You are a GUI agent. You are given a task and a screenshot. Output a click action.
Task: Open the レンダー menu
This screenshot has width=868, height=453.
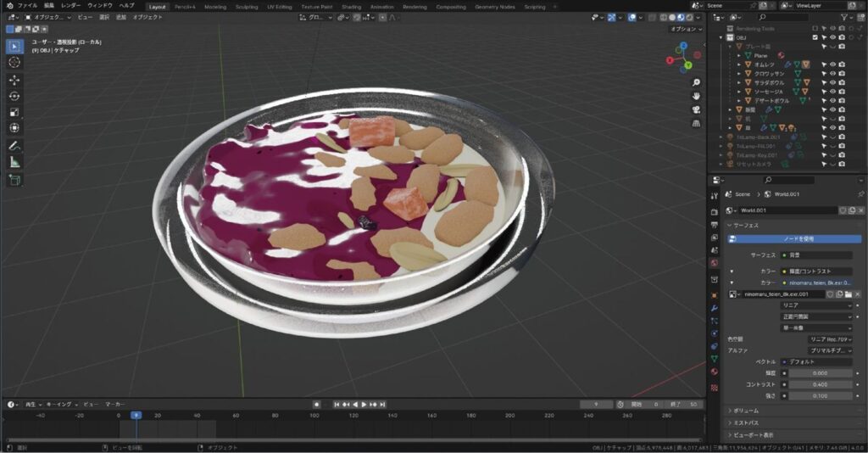pos(71,6)
